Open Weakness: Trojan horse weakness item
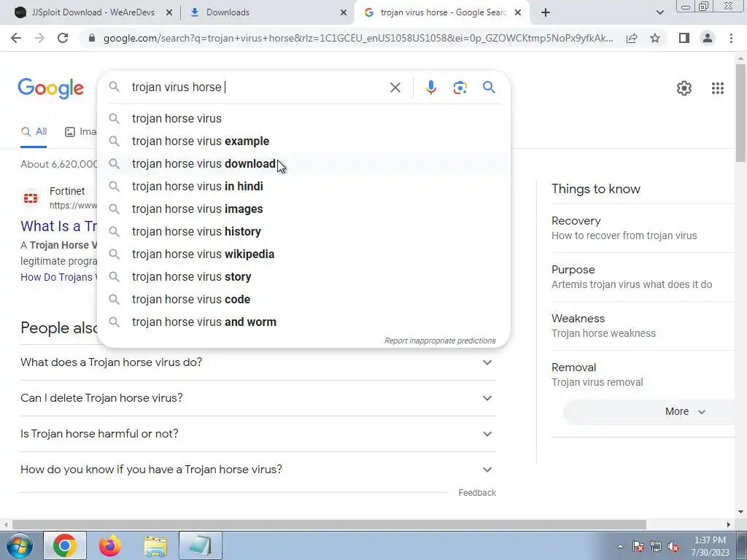Image resolution: width=747 pixels, height=560 pixels. (x=643, y=326)
